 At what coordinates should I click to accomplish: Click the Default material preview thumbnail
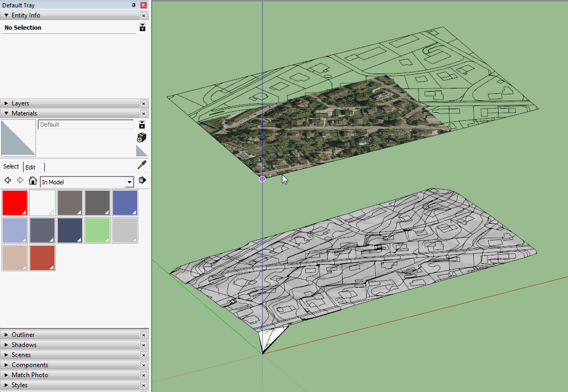pyautogui.click(x=19, y=138)
